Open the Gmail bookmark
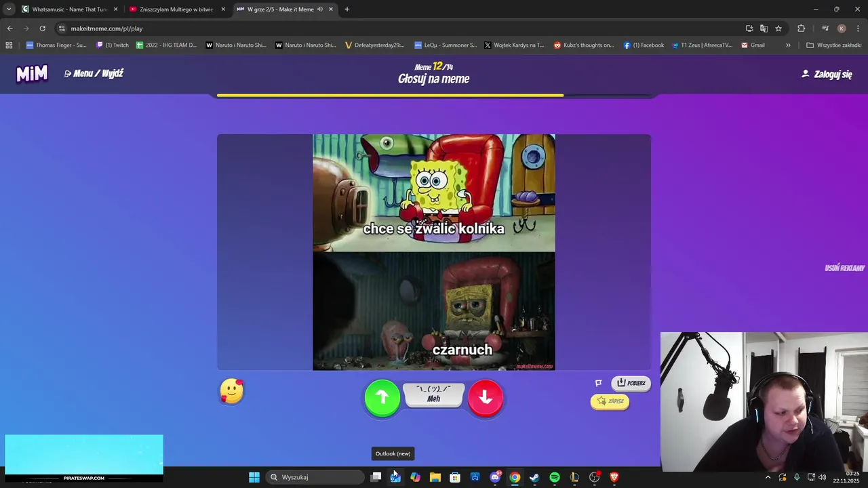The width and height of the screenshot is (868, 488). click(x=753, y=45)
